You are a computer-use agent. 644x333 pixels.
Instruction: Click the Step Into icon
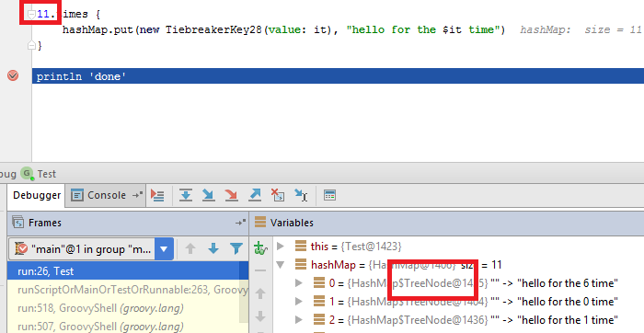[x=209, y=195]
